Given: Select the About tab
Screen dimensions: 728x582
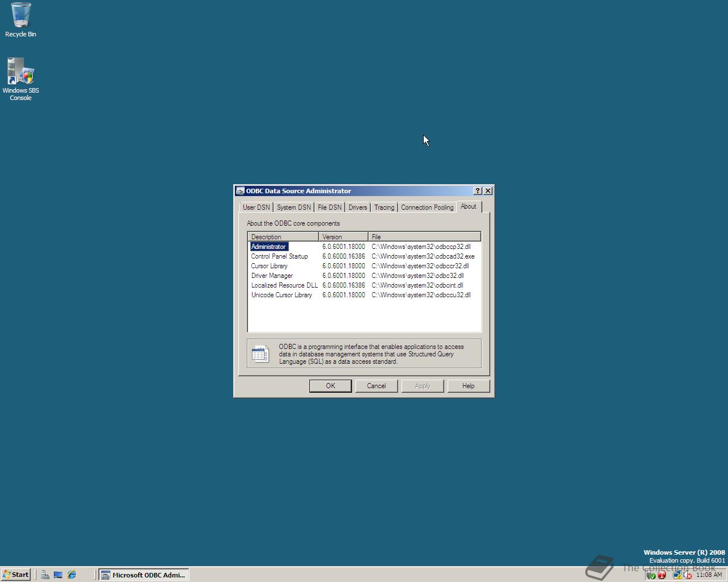Looking at the screenshot, I should (469, 206).
